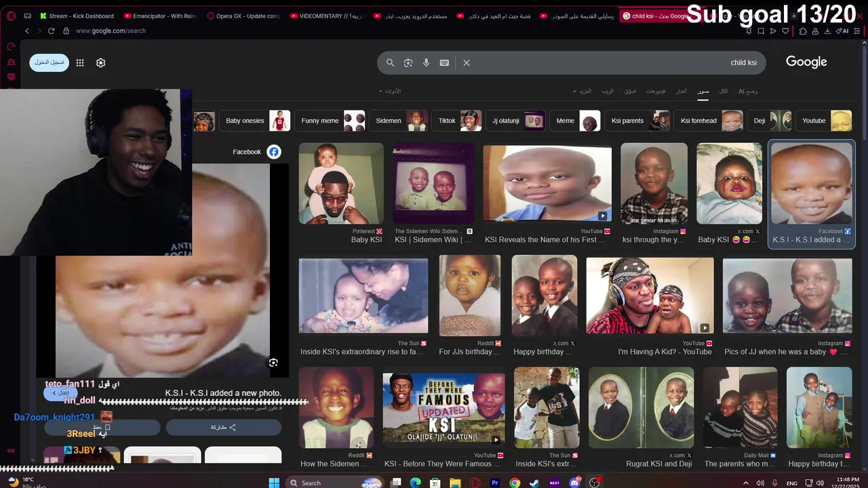Select the Jj olatunji filter chip
The width and height of the screenshot is (868, 488).
pos(515,121)
